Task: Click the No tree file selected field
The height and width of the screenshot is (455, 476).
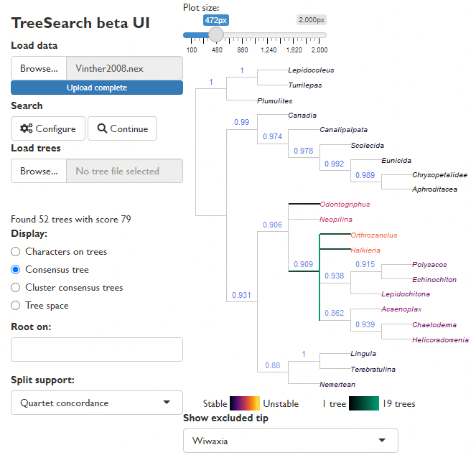Action: [124, 171]
